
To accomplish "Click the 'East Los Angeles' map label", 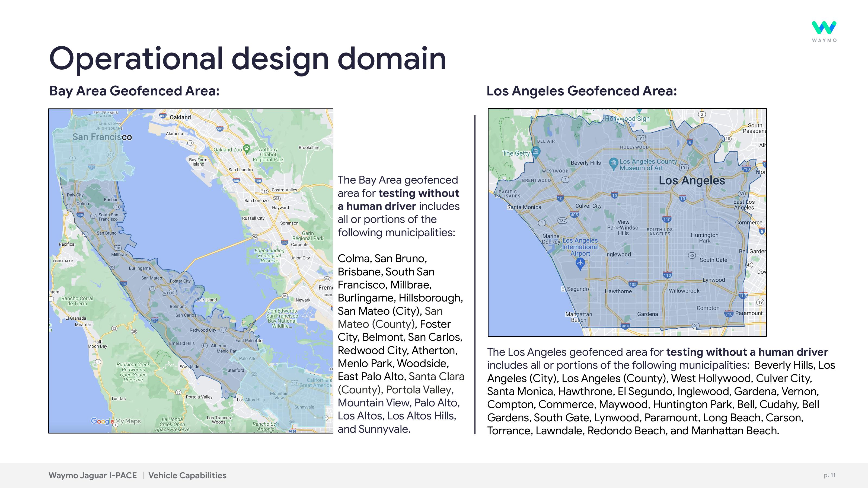I will 744,205.
